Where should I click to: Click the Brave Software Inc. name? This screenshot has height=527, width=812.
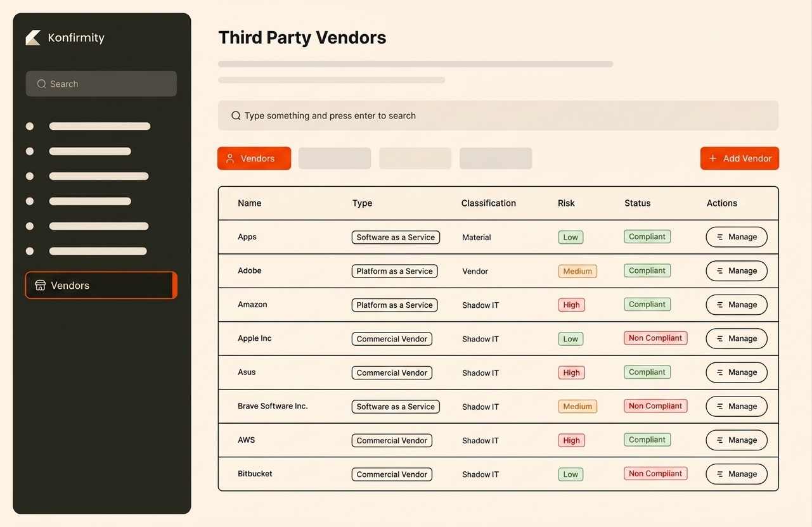click(x=273, y=406)
